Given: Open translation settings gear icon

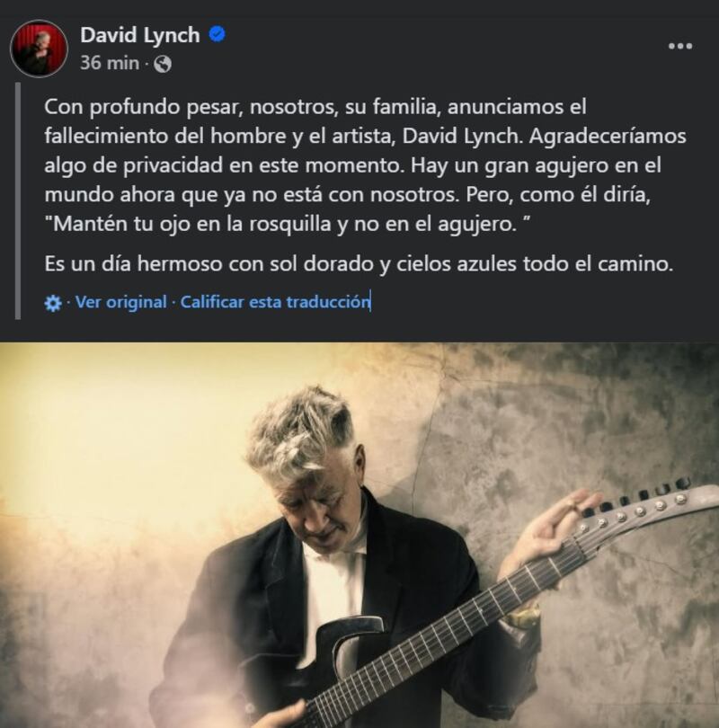Looking at the screenshot, I should (x=53, y=303).
